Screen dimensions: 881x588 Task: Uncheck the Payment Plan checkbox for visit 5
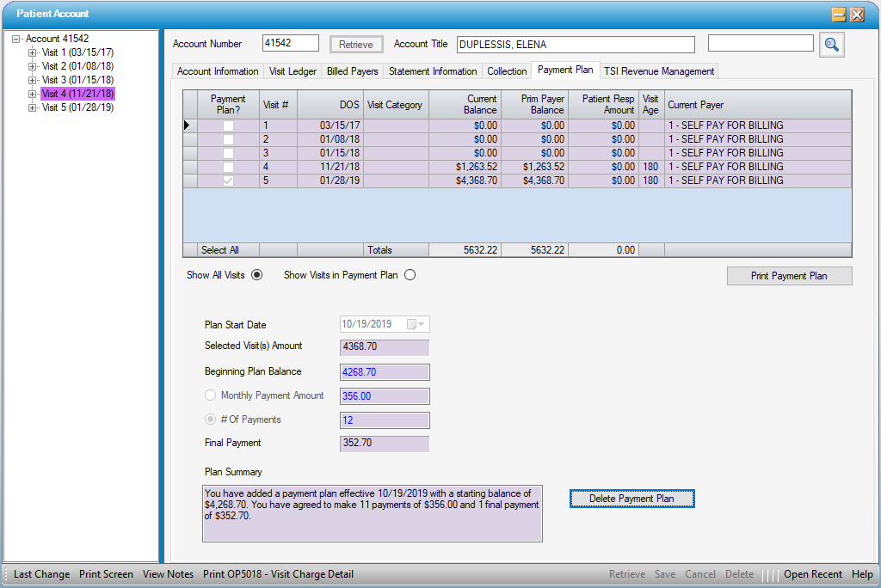pos(228,181)
